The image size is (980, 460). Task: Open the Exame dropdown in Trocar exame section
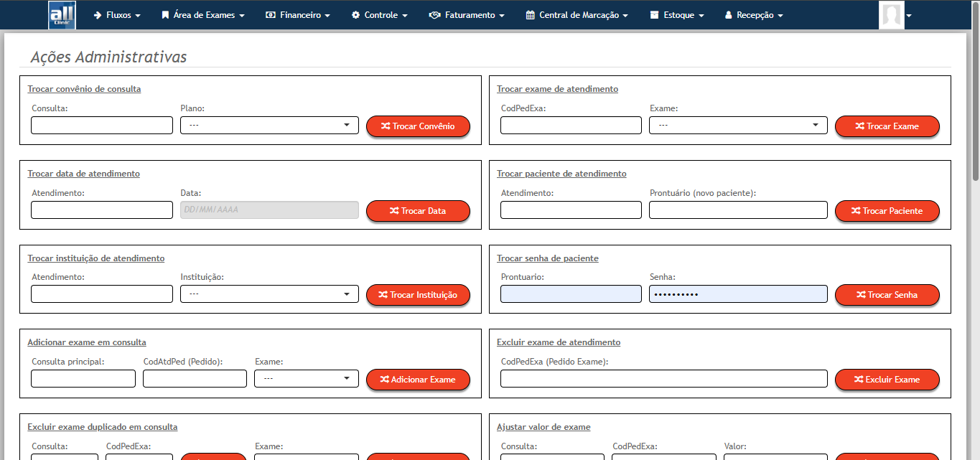click(x=738, y=125)
